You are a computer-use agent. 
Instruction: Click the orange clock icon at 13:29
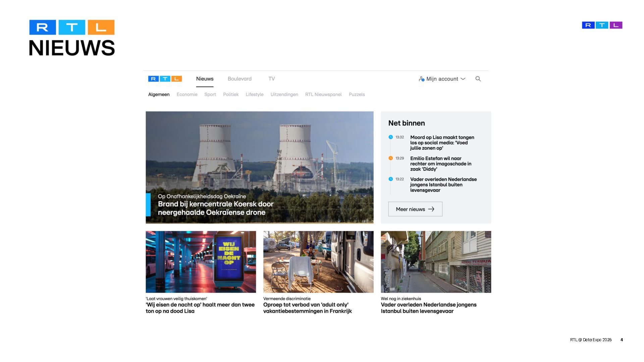tap(390, 158)
